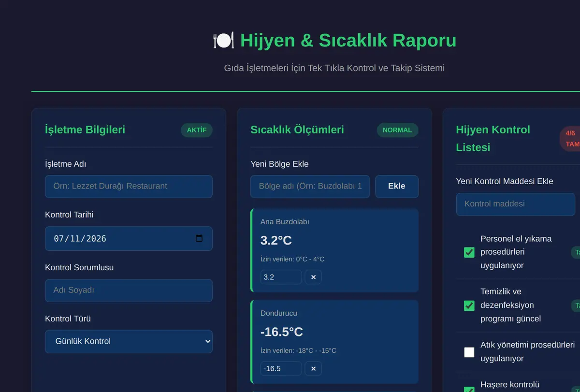Click the Ana Buzdolabı card label
This screenshot has width=580, height=392.
tap(285, 222)
